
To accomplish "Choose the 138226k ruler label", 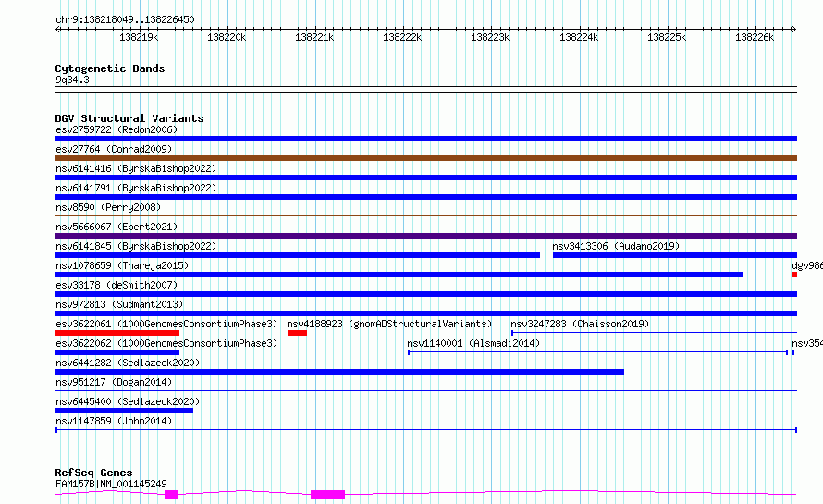I will [x=755, y=37].
